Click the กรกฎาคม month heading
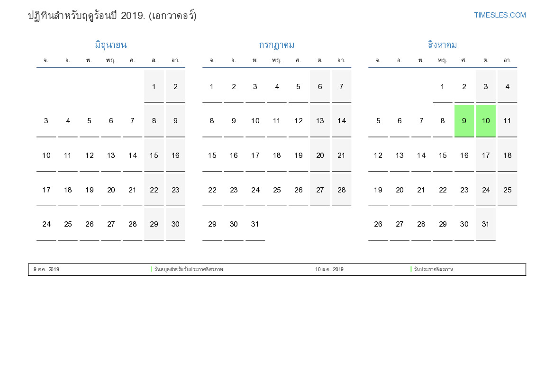Screen dimensions: 554x392 (x=276, y=45)
